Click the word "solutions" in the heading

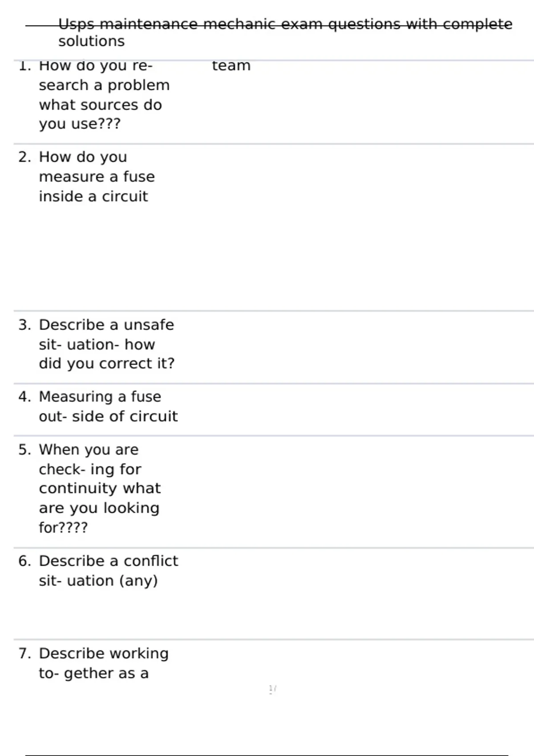click(92, 41)
